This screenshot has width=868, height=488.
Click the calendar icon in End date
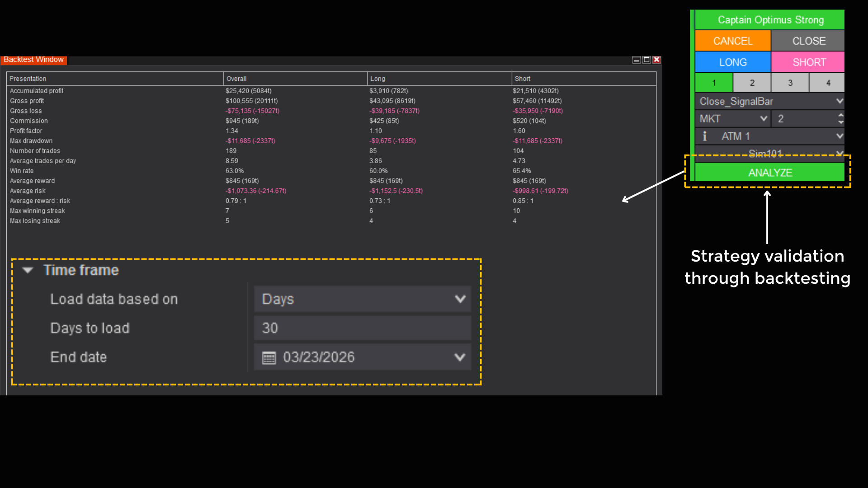coord(269,358)
